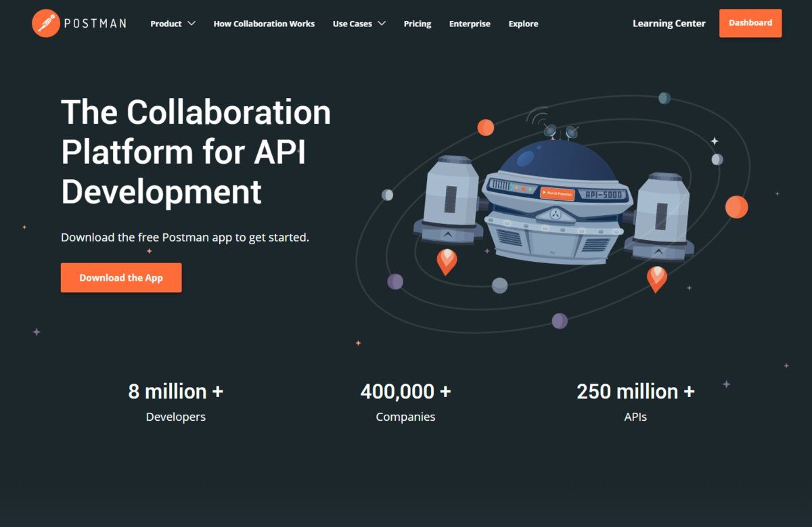
Task: Expand the Product dropdown menu
Action: pos(173,24)
